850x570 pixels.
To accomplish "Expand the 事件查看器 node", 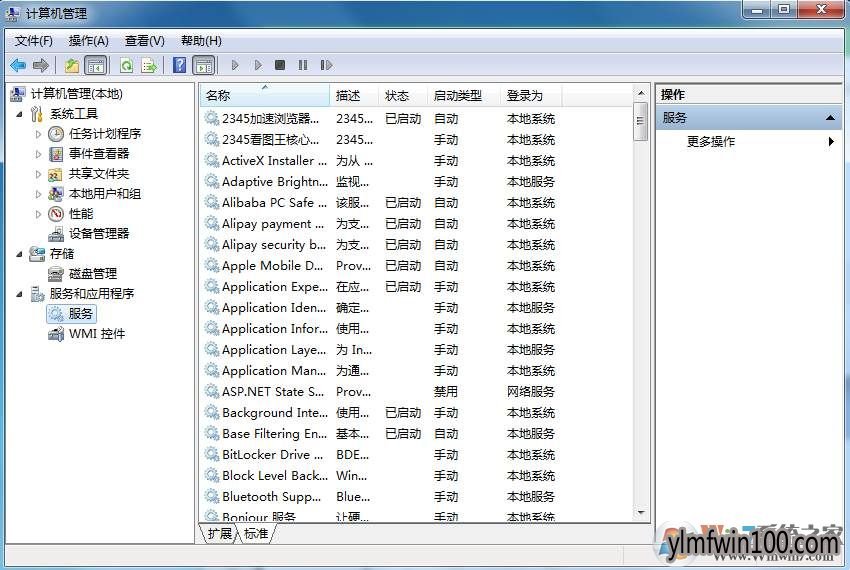I will pyautogui.click(x=38, y=154).
